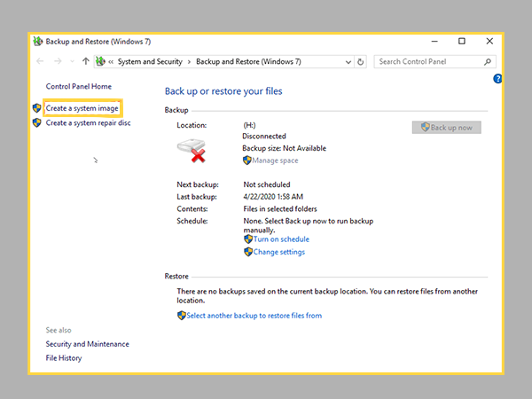Expand the address bar history dropdown

coord(348,62)
